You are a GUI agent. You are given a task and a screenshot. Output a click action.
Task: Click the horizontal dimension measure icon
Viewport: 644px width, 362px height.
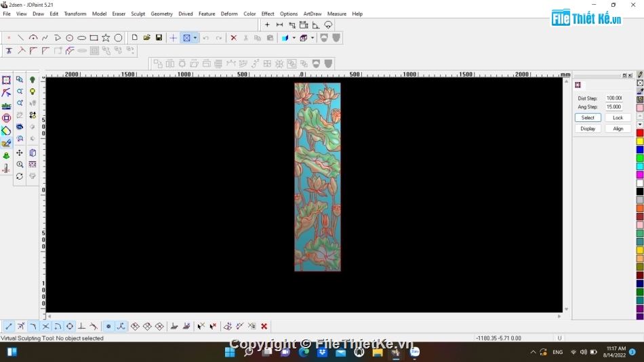280,25
